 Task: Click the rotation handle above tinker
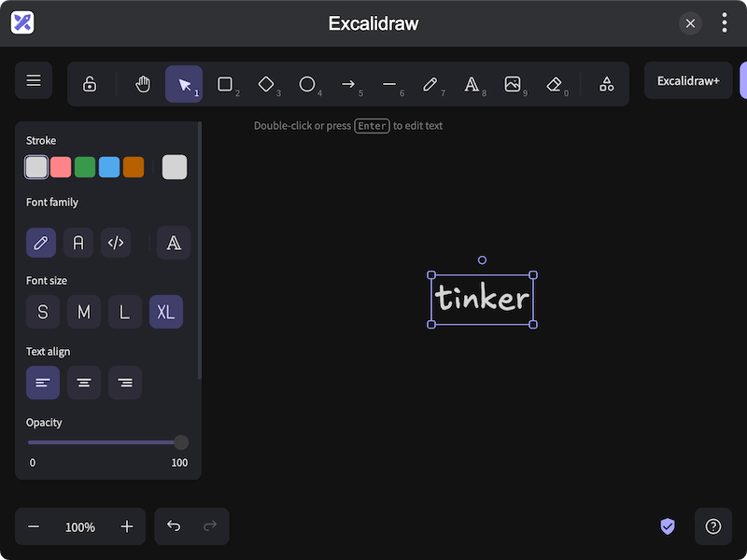tap(482, 260)
